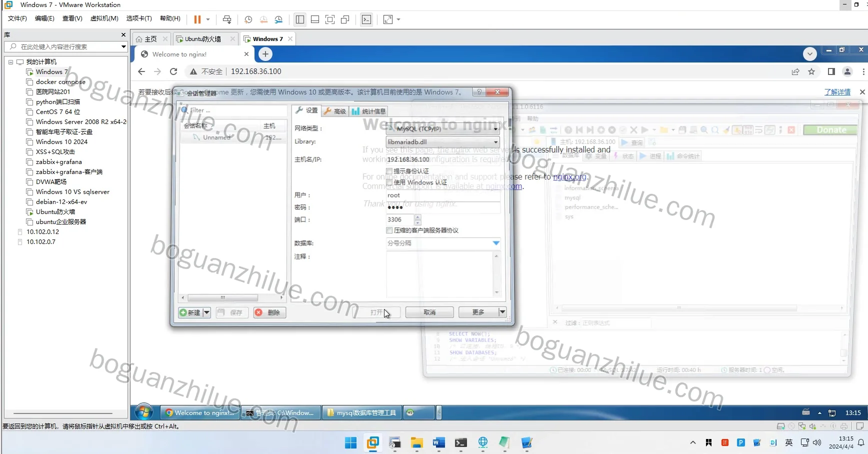The height and width of the screenshot is (454, 868).
Task: Open the 了解详情 link
Action: [x=837, y=92]
